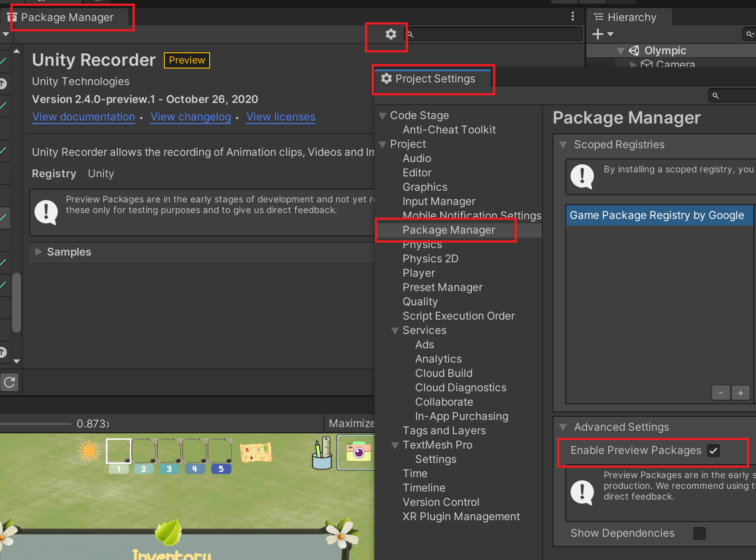Click Maximize in game view toolbar

(351, 423)
